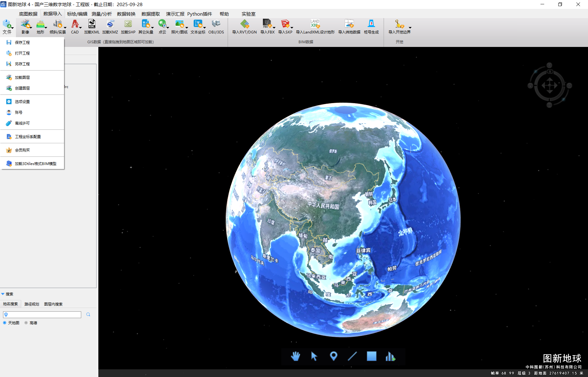Image resolution: width=588 pixels, height=377 pixels.
Task: Select the arrow pointer tool on the globe toolbar
Action: point(314,356)
